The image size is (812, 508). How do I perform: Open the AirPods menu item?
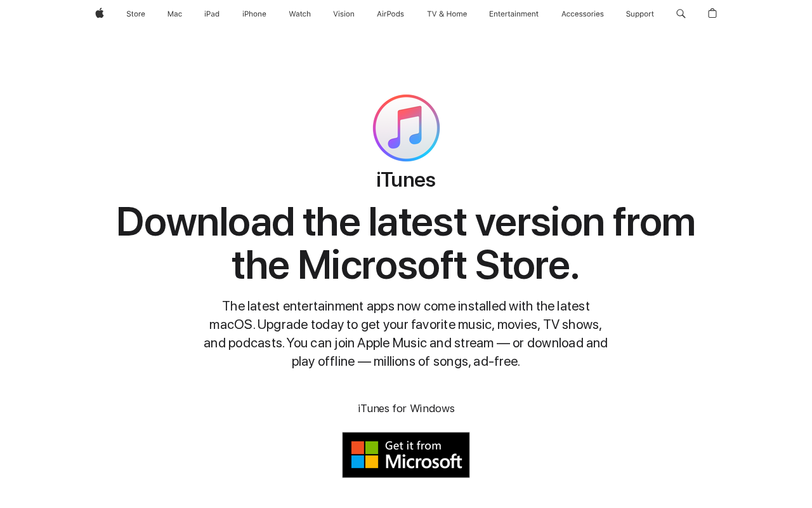point(390,14)
